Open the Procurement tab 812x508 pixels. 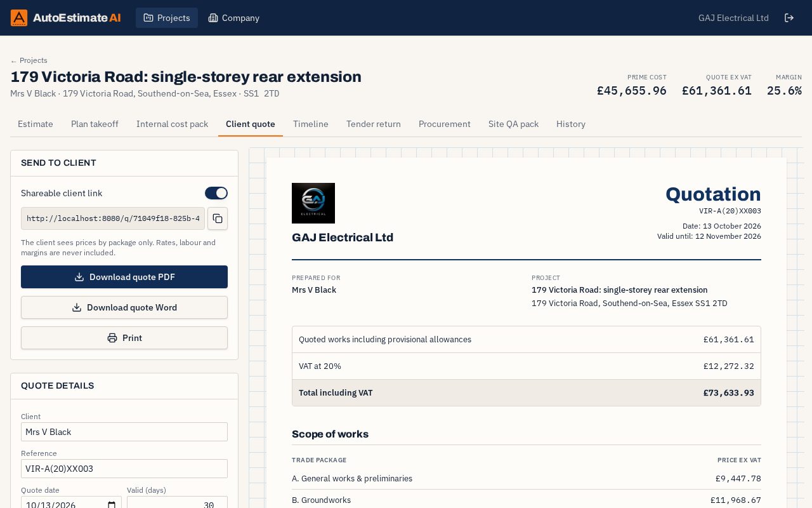tap(445, 124)
